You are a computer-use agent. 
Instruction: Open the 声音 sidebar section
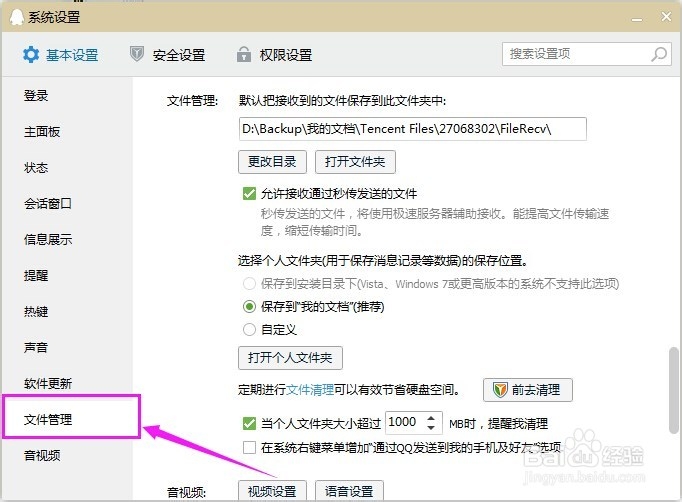point(36,348)
